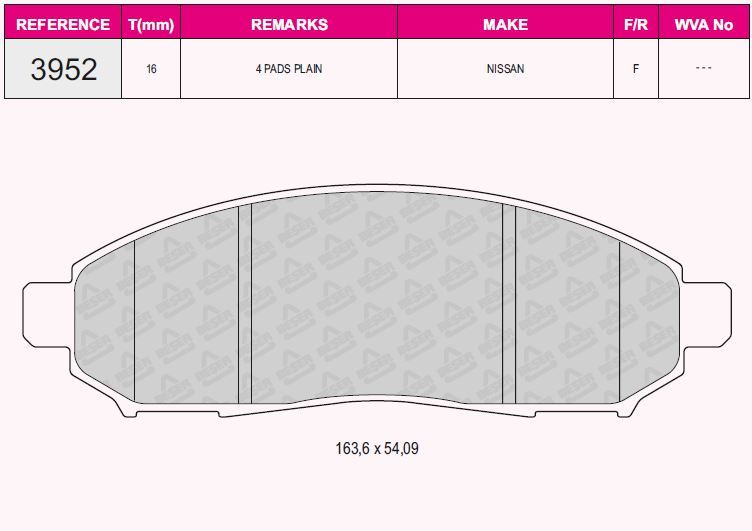Click the brake pad's left mounting tab
The width and height of the screenshot is (752, 531).
point(47,315)
